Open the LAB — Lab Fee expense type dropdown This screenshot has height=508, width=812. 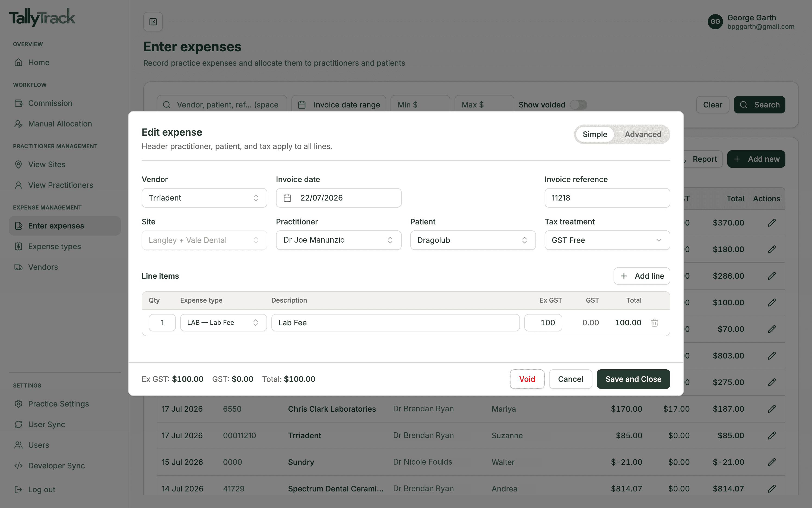tap(223, 323)
